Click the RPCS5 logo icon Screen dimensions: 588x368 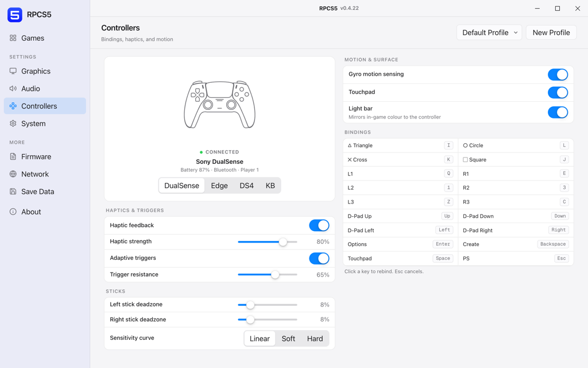click(x=15, y=14)
